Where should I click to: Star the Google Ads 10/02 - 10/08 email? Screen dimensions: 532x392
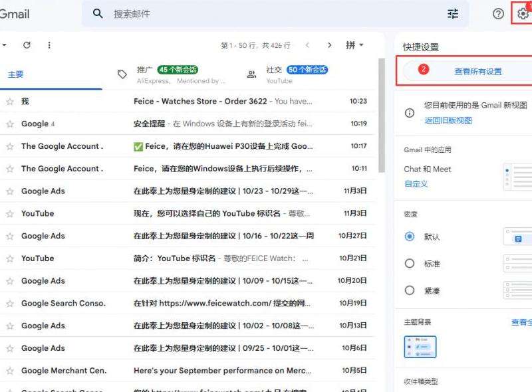pyautogui.click(x=10, y=326)
